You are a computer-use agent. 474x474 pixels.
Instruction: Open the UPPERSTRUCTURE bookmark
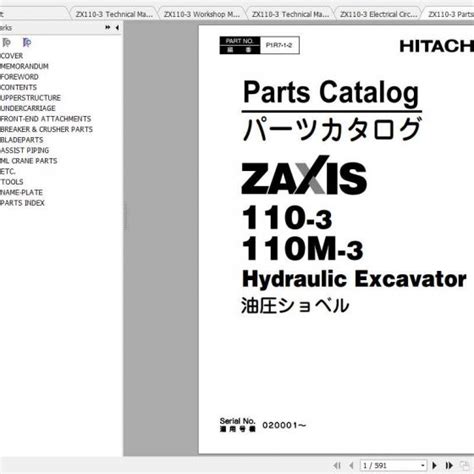point(30,98)
